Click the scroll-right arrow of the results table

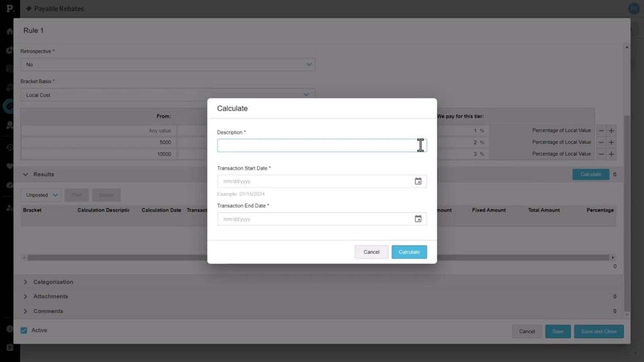pos(613,257)
